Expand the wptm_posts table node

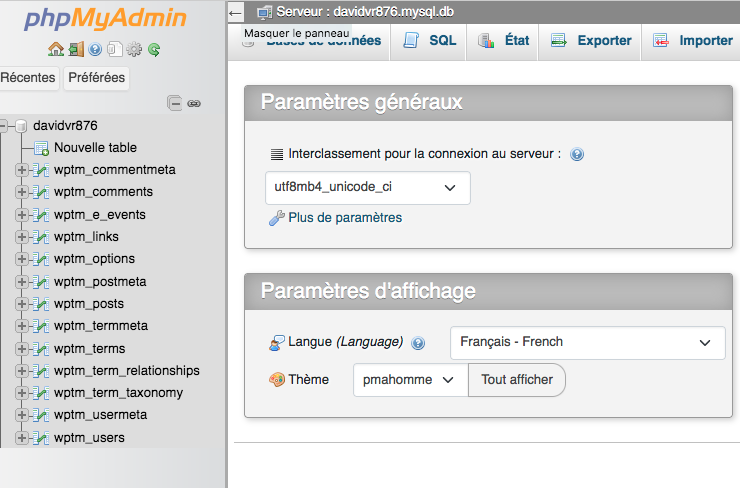[x=22, y=304]
